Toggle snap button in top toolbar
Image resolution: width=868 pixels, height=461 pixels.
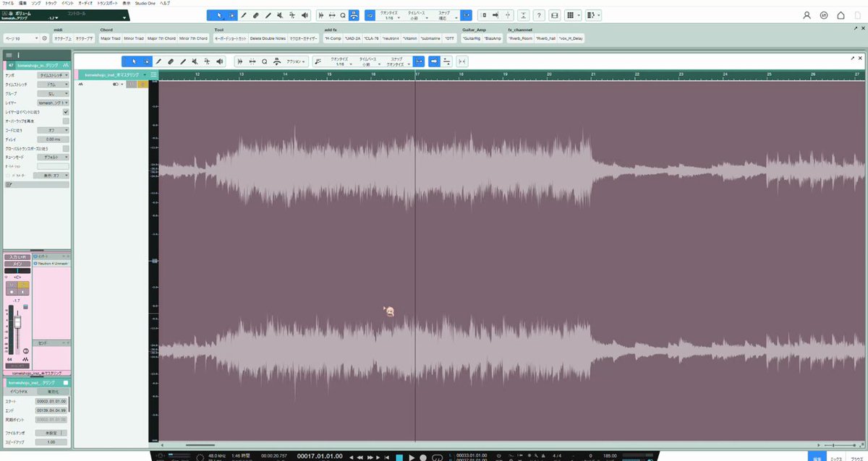tap(467, 15)
